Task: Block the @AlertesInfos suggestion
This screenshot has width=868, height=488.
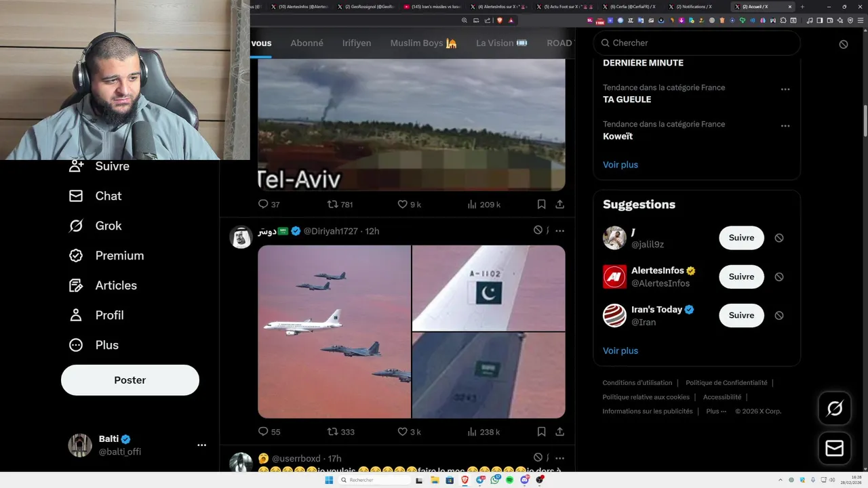Action: pos(779,277)
